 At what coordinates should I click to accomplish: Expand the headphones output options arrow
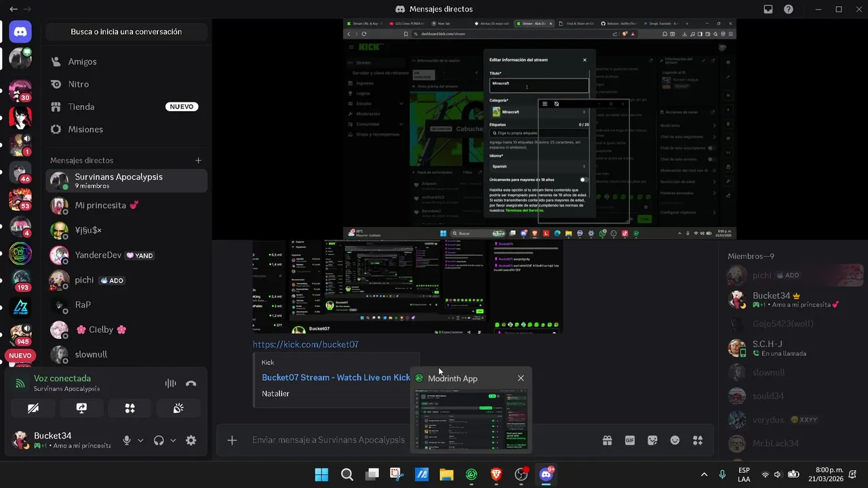(173, 440)
